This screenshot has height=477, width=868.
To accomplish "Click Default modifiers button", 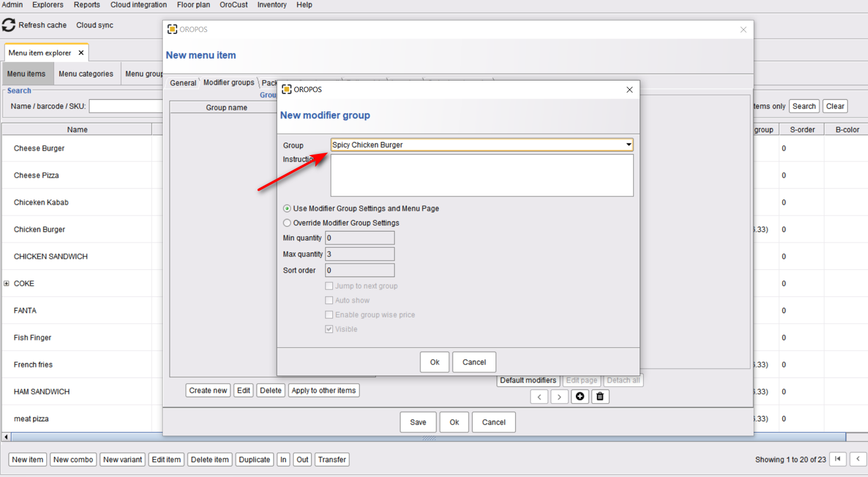I will 528,380.
